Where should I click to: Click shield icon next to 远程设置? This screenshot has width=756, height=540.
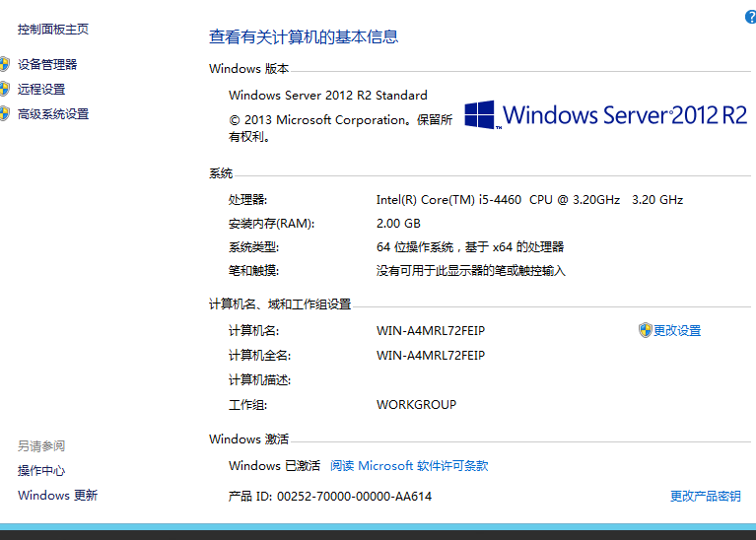click(4, 89)
